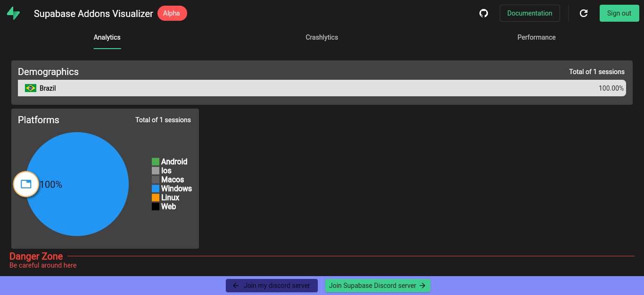The width and height of the screenshot is (644, 295).
Task: Click the Web legend label
Action: click(168, 207)
